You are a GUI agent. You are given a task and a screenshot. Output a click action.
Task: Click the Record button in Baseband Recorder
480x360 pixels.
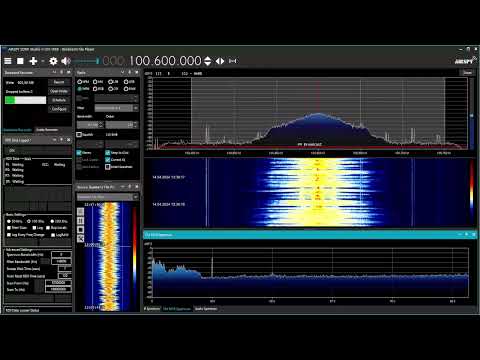(x=59, y=82)
